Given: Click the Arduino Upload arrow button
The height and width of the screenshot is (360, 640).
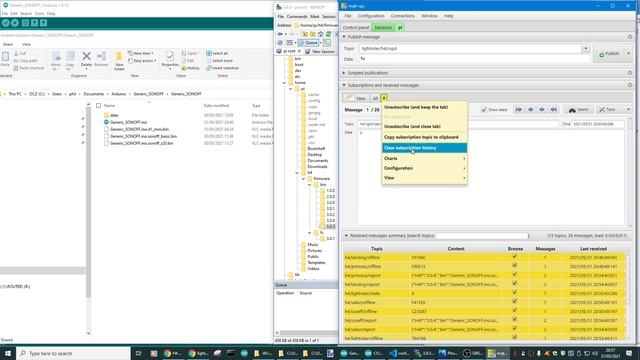Looking at the screenshot, I should coord(15,23).
